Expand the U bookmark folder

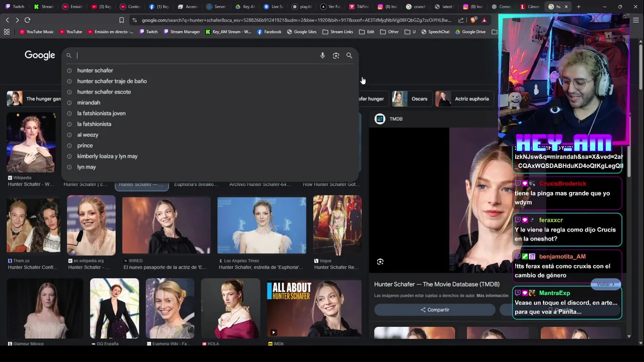coord(410,32)
